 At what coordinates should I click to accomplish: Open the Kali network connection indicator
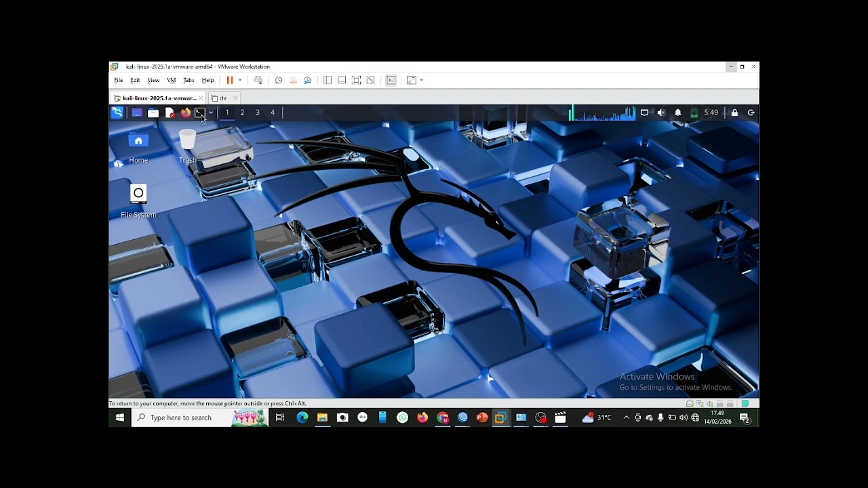tap(644, 113)
